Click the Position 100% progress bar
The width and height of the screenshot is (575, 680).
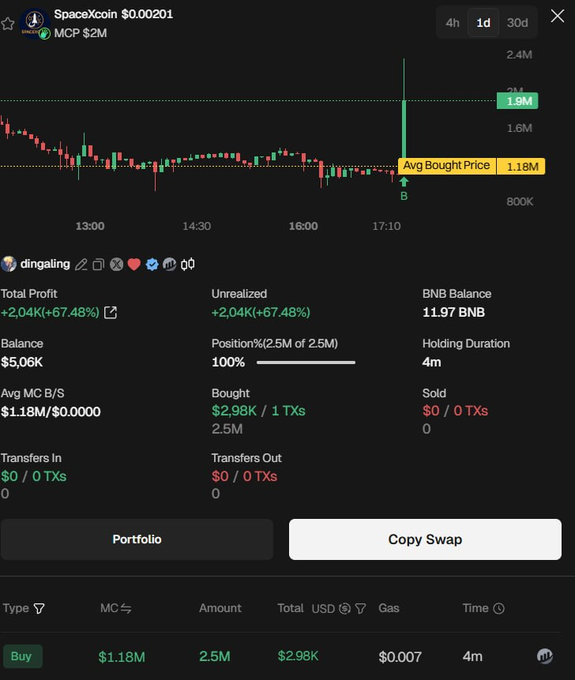tap(306, 362)
